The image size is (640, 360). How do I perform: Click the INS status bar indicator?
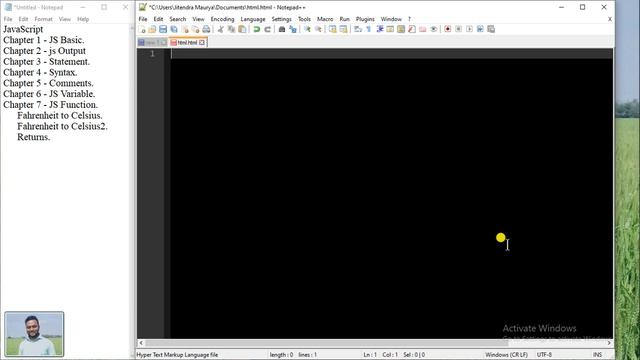[x=597, y=355]
